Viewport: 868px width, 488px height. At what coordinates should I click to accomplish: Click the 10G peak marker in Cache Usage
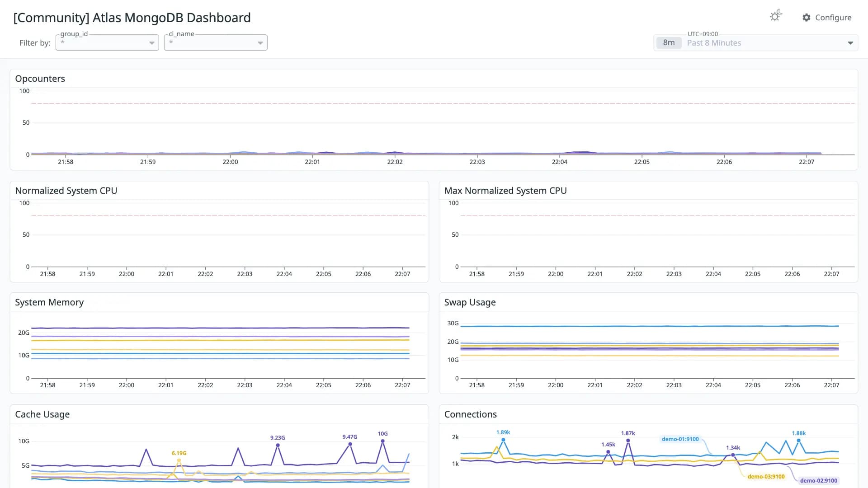(382, 441)
